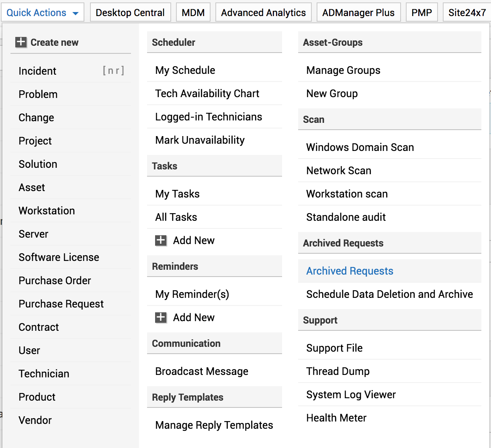
Task: Choose Mark Unavailability under Scheduler
Action: [x=200, y=140]
